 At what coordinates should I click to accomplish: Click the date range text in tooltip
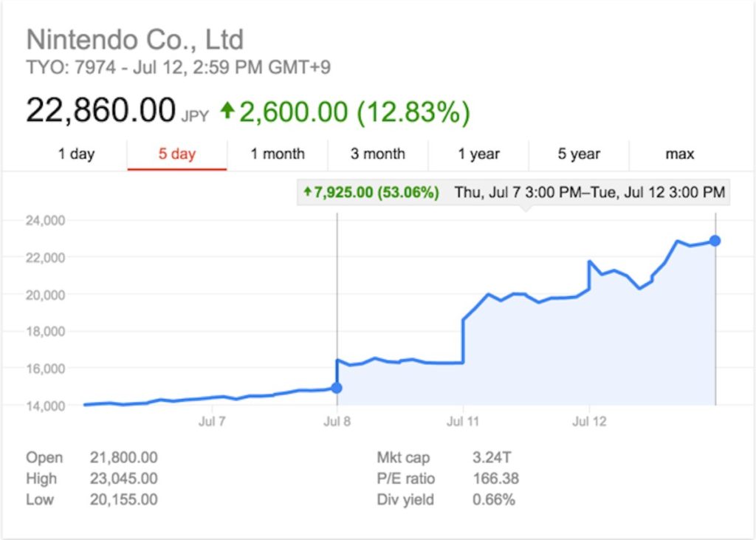[x=589, y=193]
